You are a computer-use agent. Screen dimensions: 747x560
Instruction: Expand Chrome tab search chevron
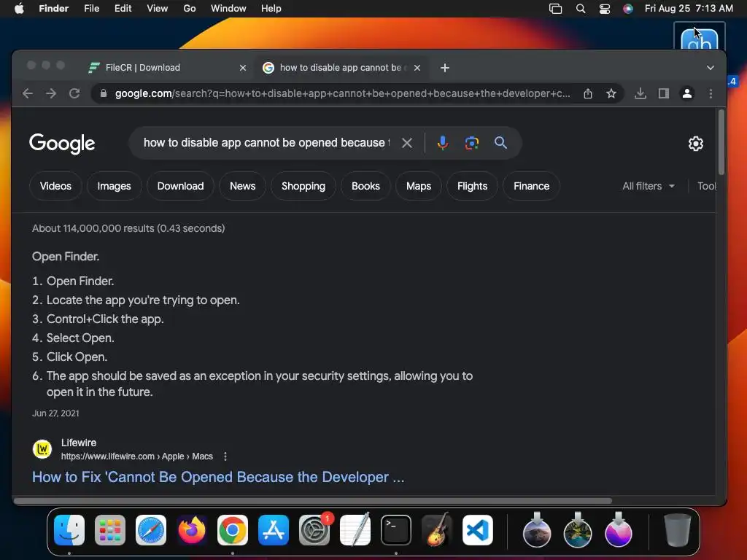(711, 68)
